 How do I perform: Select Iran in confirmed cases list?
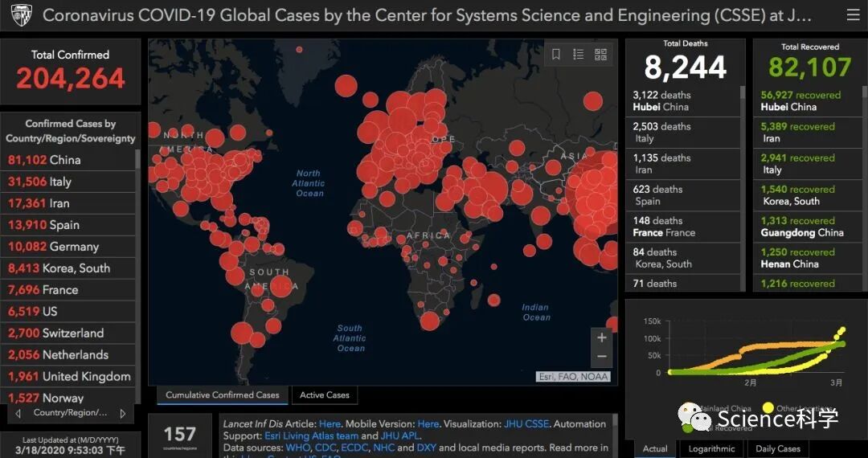point(68,203)
